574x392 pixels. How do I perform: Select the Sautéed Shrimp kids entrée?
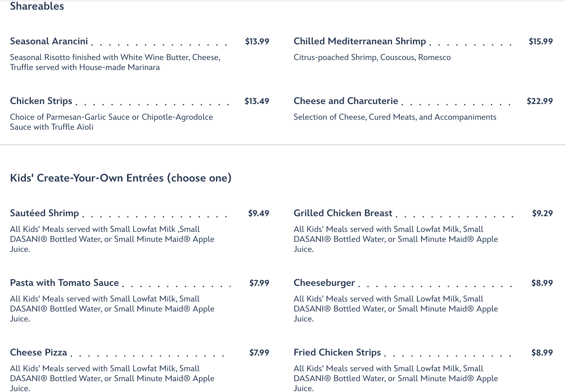point(44,213)
